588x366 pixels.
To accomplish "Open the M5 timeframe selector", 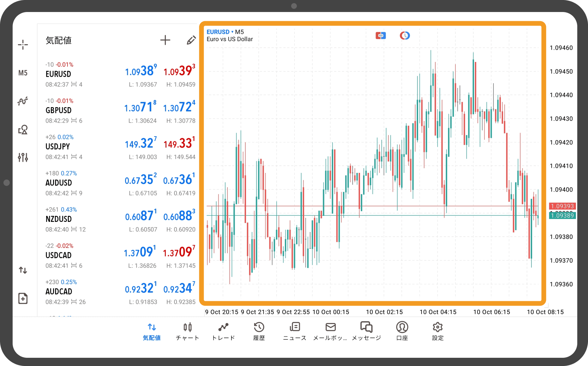I will [x=23, y=73].
